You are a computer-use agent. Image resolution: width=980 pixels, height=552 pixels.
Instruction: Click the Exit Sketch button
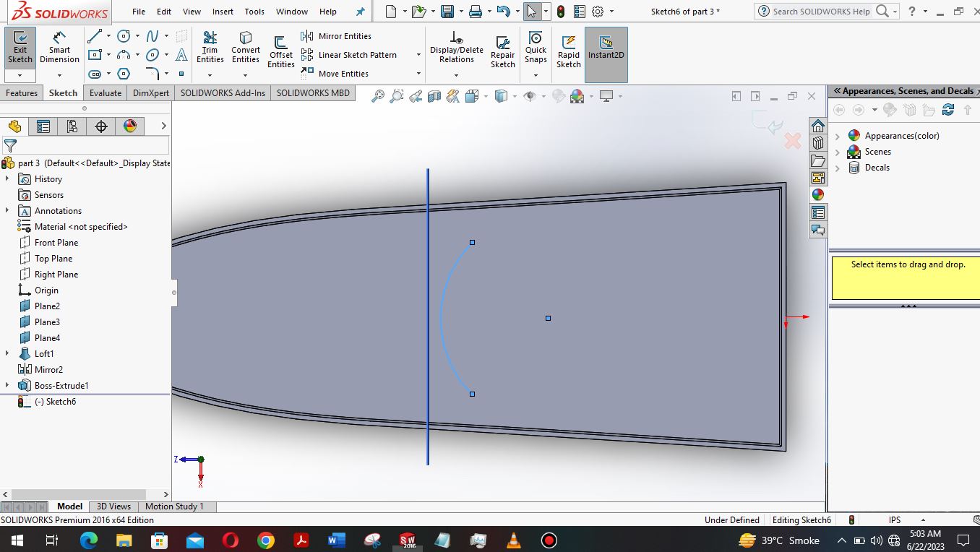[20, 48]
